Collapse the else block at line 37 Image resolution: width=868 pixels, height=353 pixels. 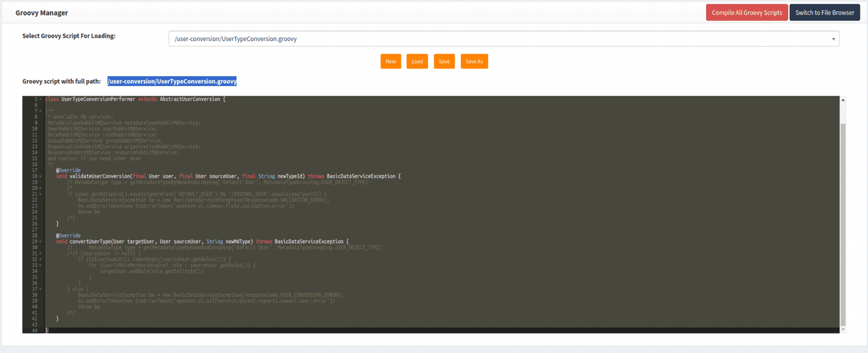(x=40, y=289)
